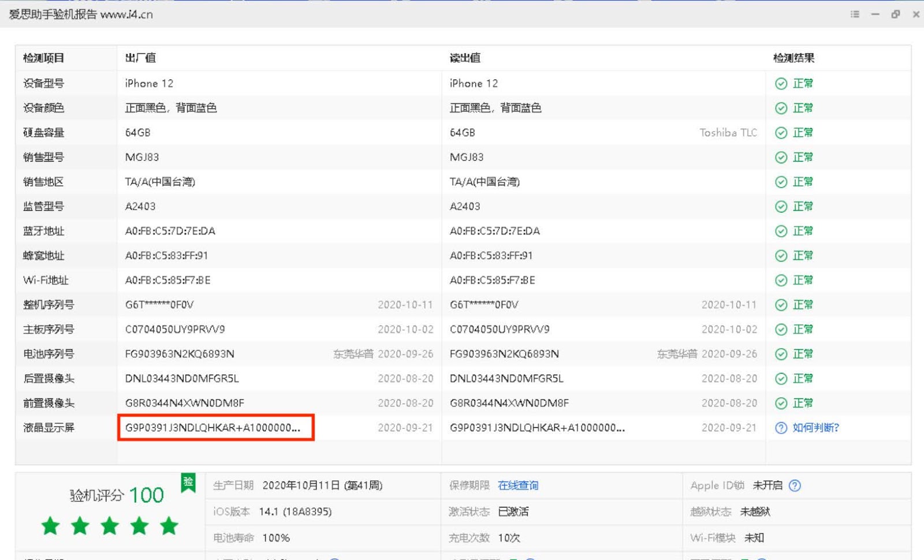Close the 爱思助手验机报告 window
Viewport: 924px width, 560px height.
(916, 14)
